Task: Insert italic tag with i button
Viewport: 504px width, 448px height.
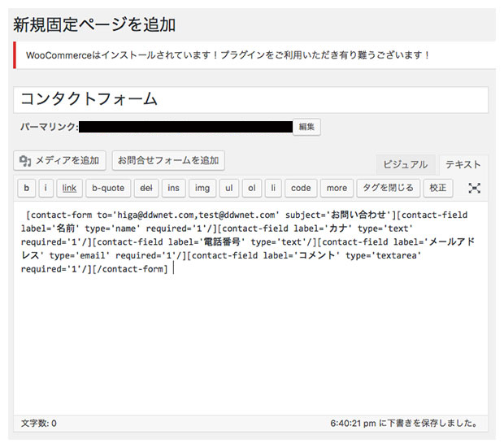Action: click(x=46, y=188)
